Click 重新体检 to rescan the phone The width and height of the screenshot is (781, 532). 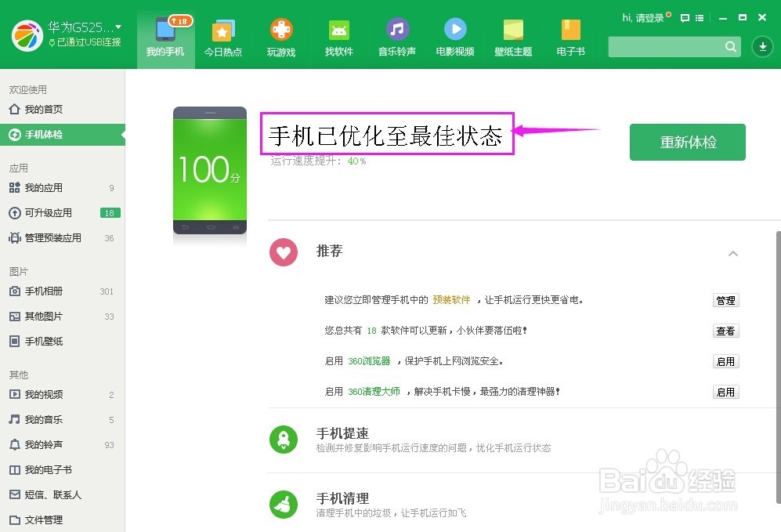tap(687, 142)
